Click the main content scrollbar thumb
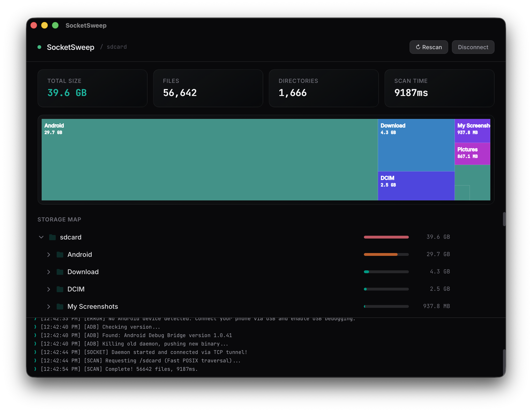Image resolution: width=532 pixels, height=412 pixels. [x=504, y=219]
